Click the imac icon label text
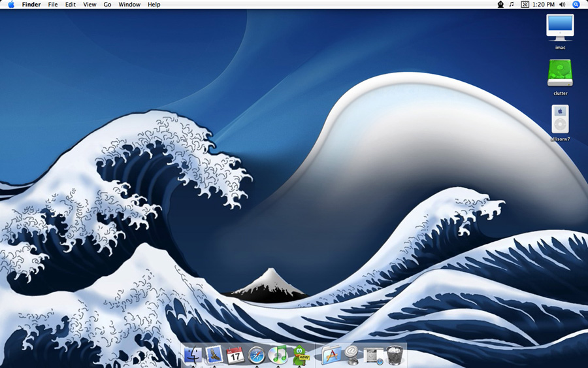Image resolution: width=588 pixels, height=368 pixels. pos(561,48)
